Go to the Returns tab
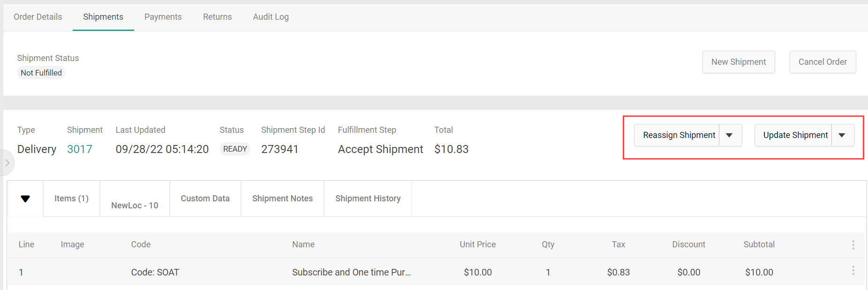This screenshot has width=868, height=290. tap(217, 17)
